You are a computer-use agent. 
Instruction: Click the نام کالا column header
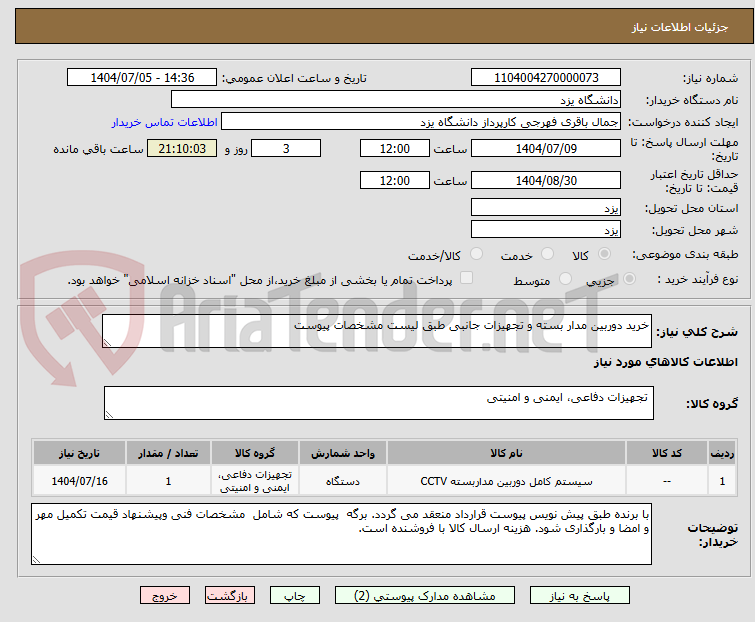tap(506, 453)
